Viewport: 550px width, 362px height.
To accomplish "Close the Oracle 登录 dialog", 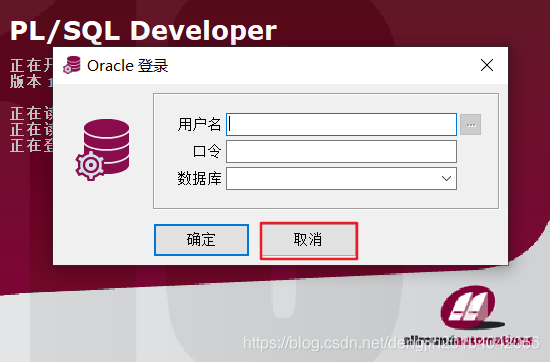I will tap(487, 65).
